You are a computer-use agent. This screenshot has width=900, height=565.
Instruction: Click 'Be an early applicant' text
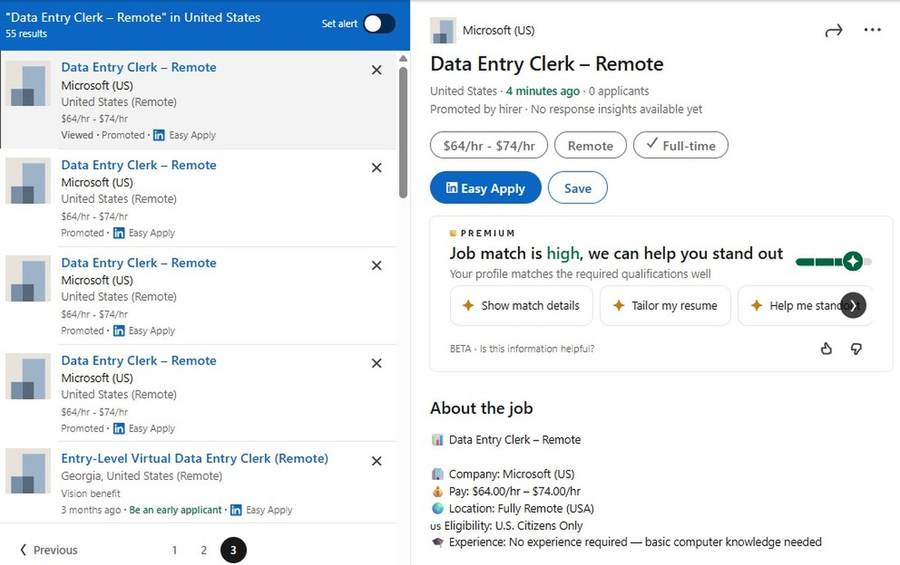coord(175,510)
